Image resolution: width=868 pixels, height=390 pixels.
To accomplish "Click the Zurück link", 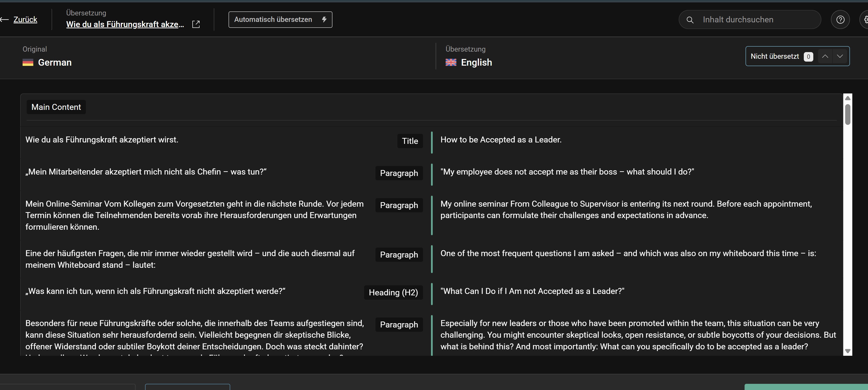I will tap(25, 19).
